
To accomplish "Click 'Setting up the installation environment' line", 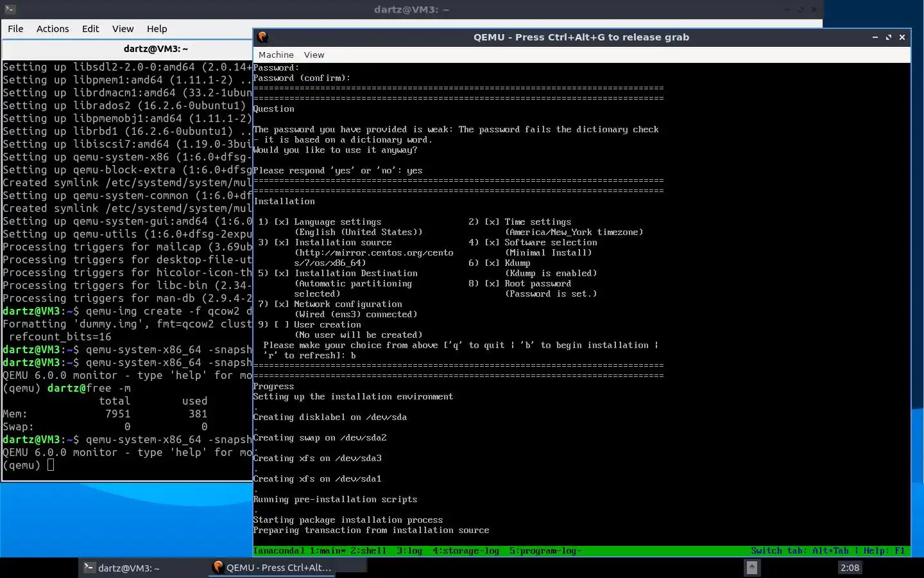I will tap(353, 397).
